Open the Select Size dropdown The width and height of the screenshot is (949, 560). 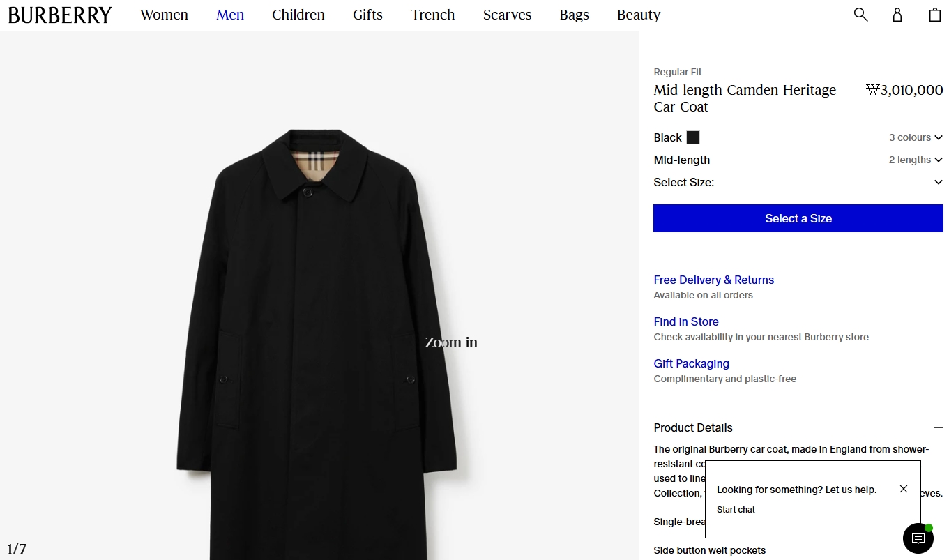tap(938, 182)
